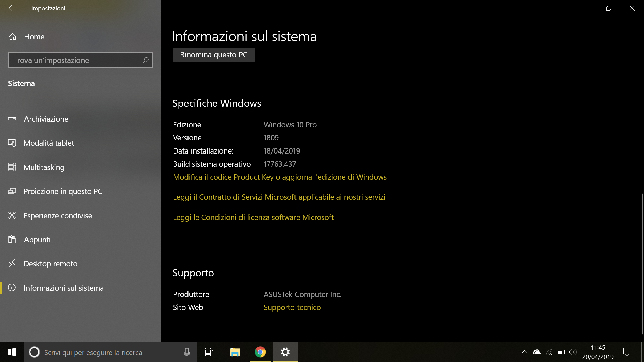This screenshot has height=362, width=644.
Task: Open Condizioni di licenza software Microsoft link
Action: pyautogui.click(x=253, y=217)
